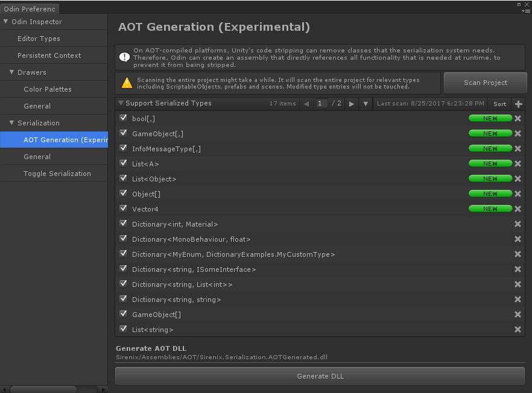This screenshot has height=393, width=532.
Task: Remove Dictionary<MonoBehaviour, float> with X icon
Action: (518, 239)
